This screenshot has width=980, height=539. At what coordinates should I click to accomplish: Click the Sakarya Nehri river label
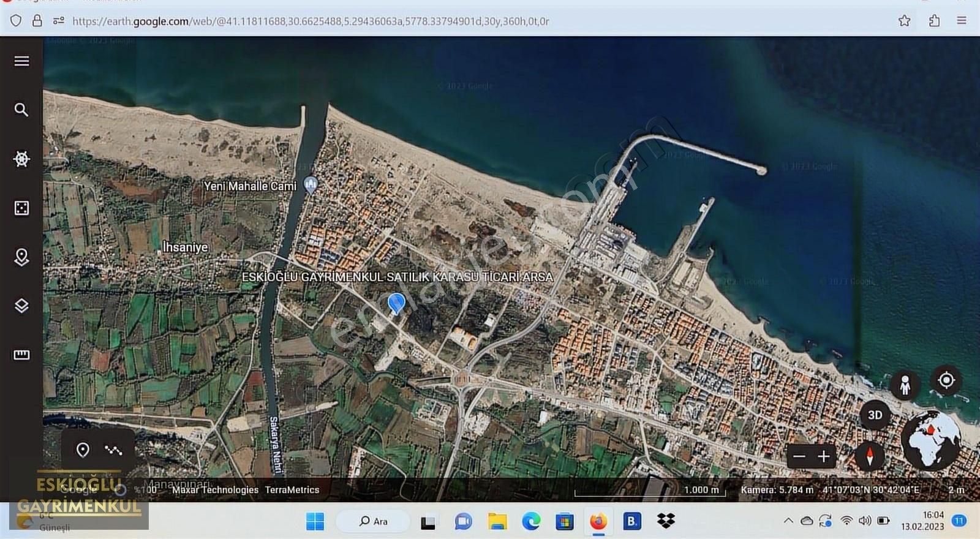click(x=275, y=445)
